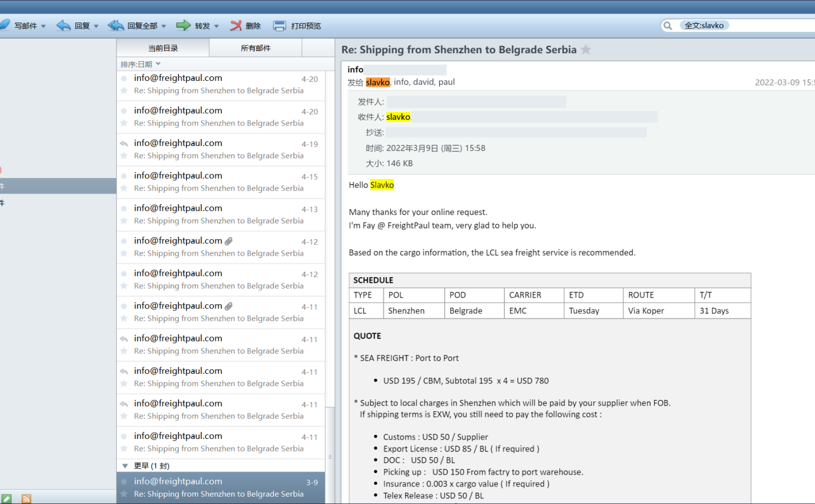Screen dimensions: 815x504
Task: Click the Reply arrow icon in toolbar
Action: (x=63, y=25)
